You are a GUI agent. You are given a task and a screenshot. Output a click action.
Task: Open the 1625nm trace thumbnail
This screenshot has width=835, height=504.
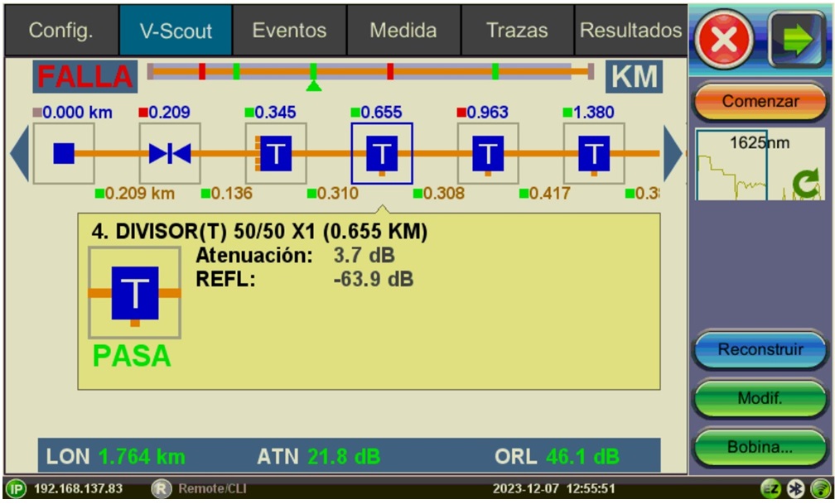760,165
